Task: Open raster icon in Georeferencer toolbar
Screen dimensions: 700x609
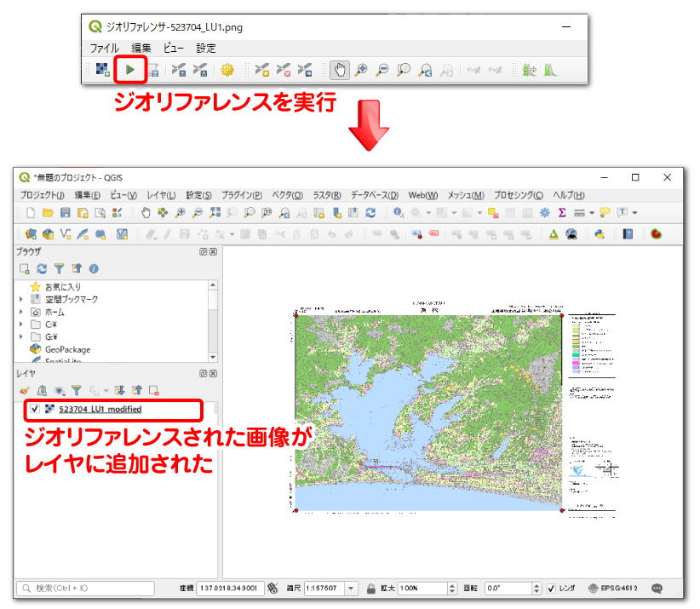Action: (x=103, y=70)
